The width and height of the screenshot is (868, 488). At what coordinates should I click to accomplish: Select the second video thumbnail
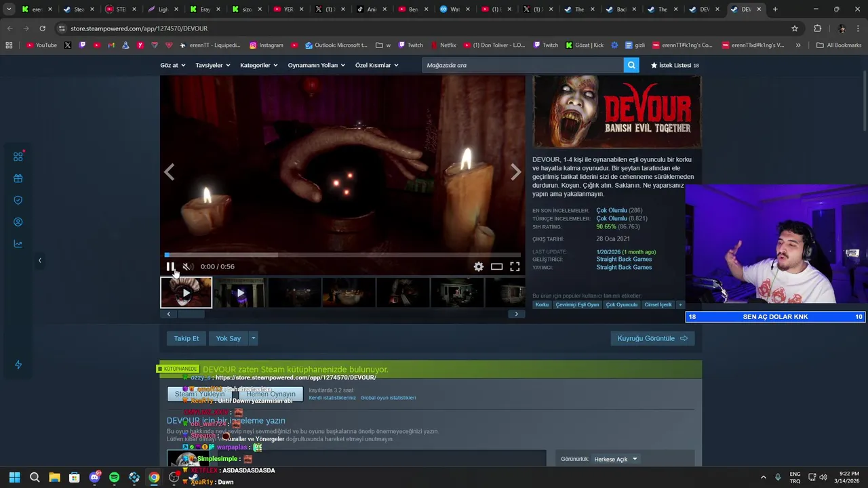click(x=240, y=293)
